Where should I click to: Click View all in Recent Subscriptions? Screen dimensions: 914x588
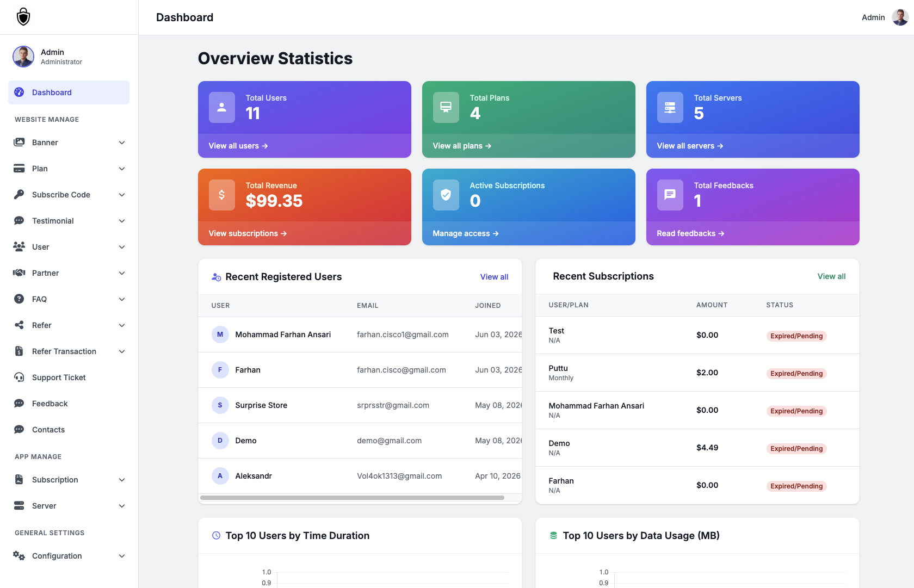point(831,276)
